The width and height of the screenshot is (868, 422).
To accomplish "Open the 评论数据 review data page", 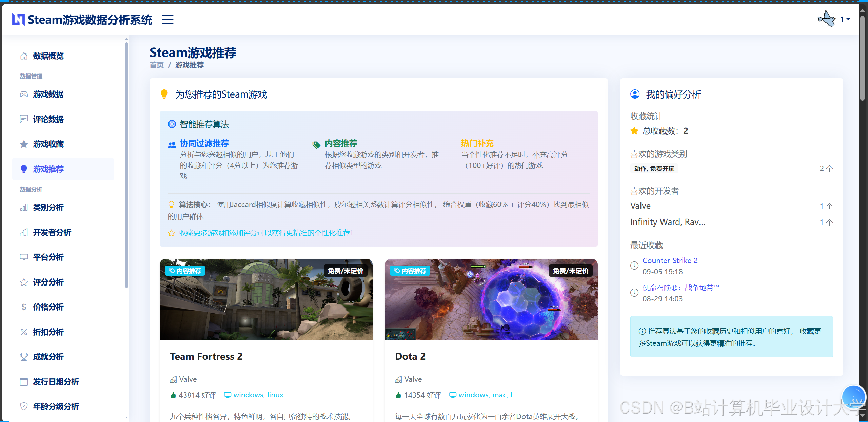I will (48, 119).
